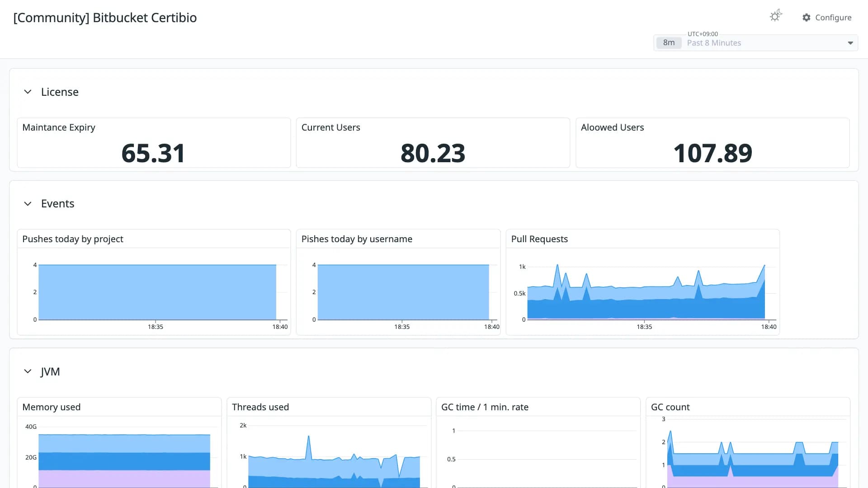Click the Pishes today by username title
The width and height of the screenshot is (868, 488).
pyautogui.click(x=357, y=239)
